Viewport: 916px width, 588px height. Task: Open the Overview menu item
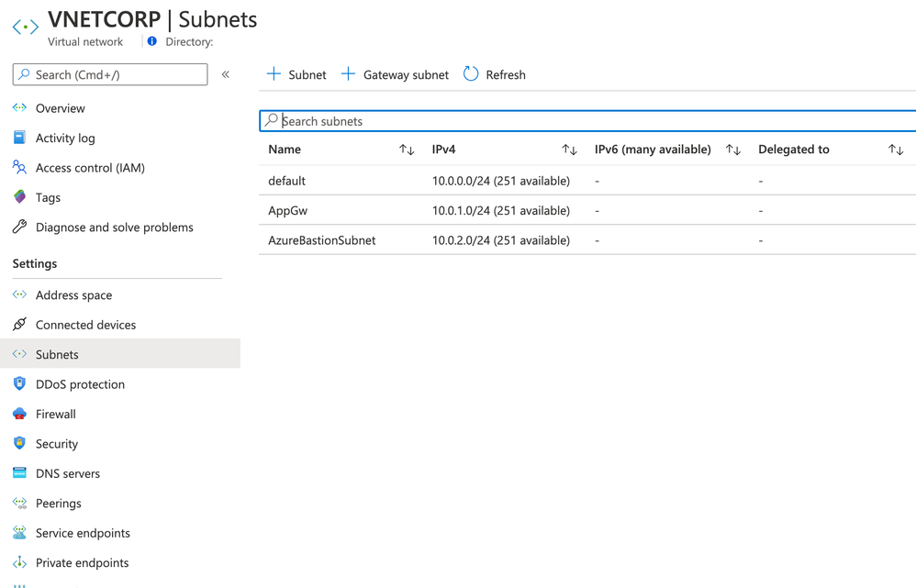(61, 108)
